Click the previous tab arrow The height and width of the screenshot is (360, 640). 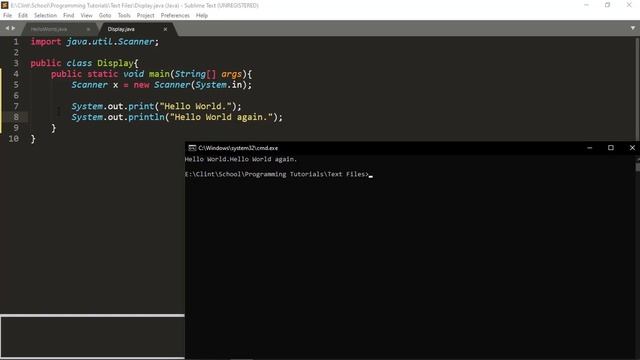7,28
